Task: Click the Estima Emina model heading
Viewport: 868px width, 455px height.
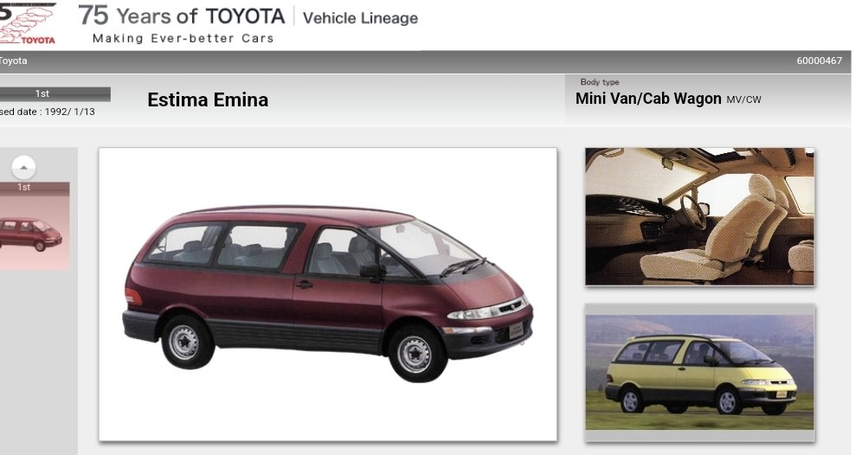Action: point(208,99)
